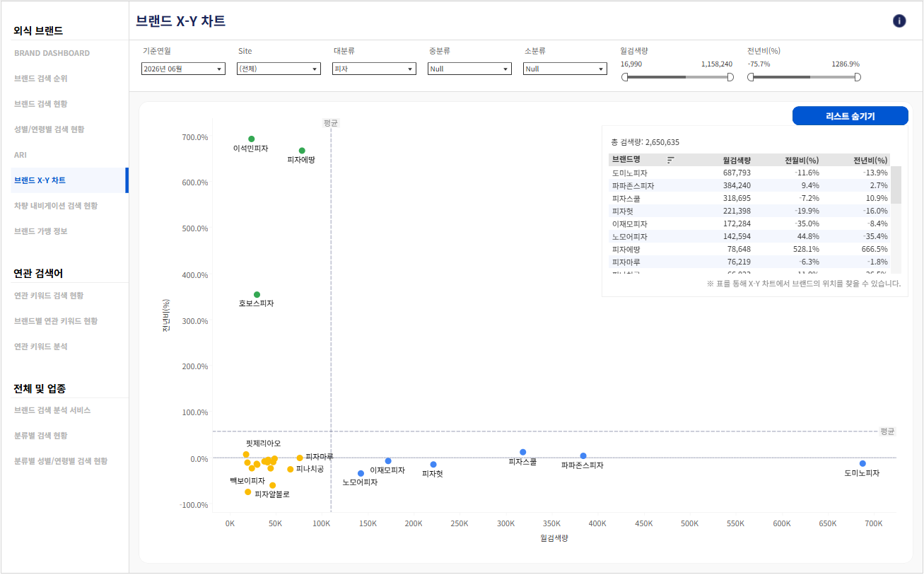The width and height of the screenshot is (924, 575).
Task: Click 도미노피자 row in brand table
Action: pyautogui.click(x=749, y=173)
